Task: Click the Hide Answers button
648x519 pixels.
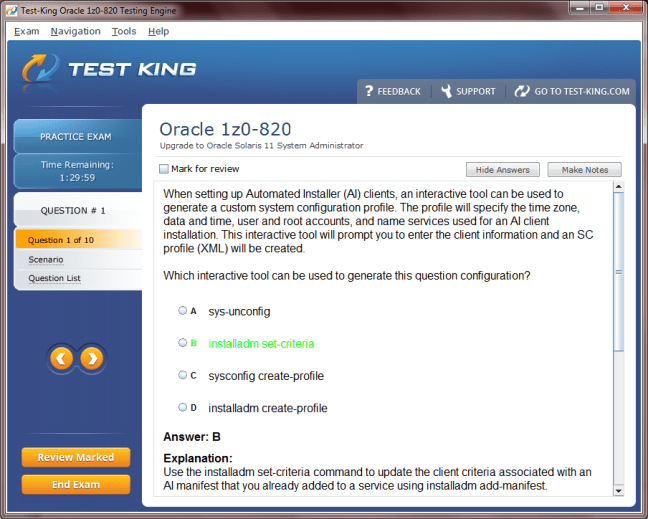Action: click(x=503, y=169)
